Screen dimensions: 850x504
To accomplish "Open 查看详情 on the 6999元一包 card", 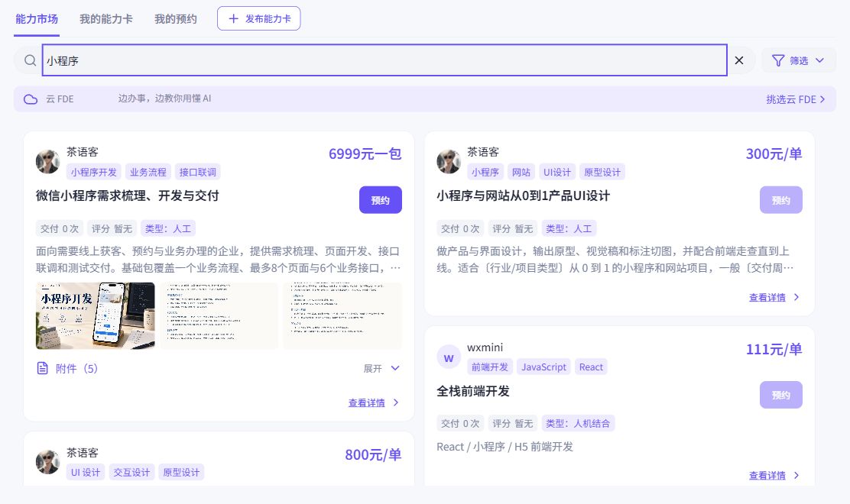I will click(366, 402).
